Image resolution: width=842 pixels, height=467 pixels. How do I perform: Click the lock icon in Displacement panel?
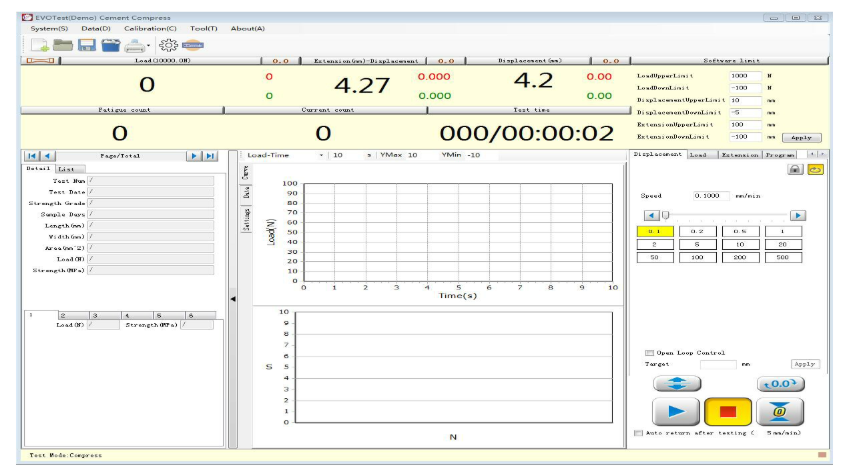click(x=795, y=169)
